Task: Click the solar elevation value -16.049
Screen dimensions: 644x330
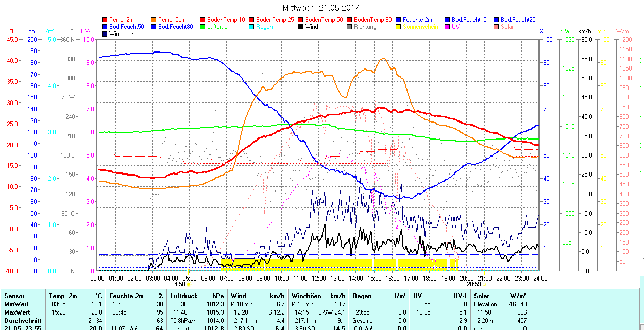Action: [x=517, y=304]
